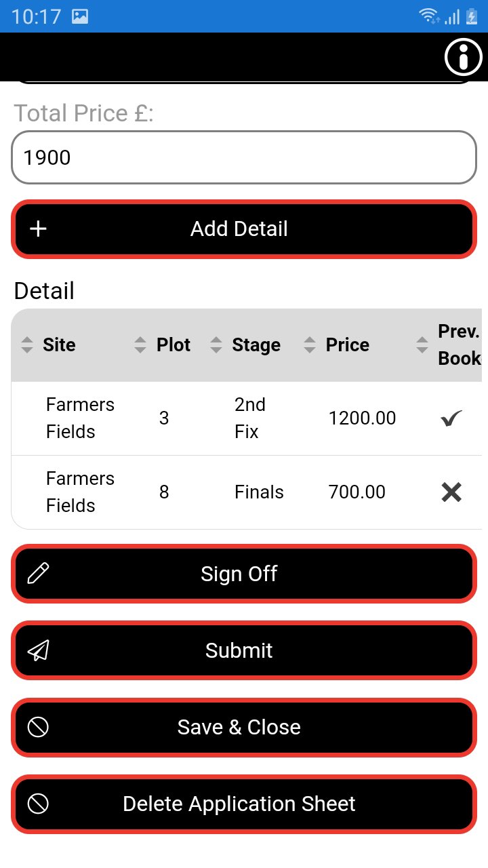The width and height of the screenshot is (488, 868).
Task: Sort table by Site column arrows
Action: coord(27,344)
